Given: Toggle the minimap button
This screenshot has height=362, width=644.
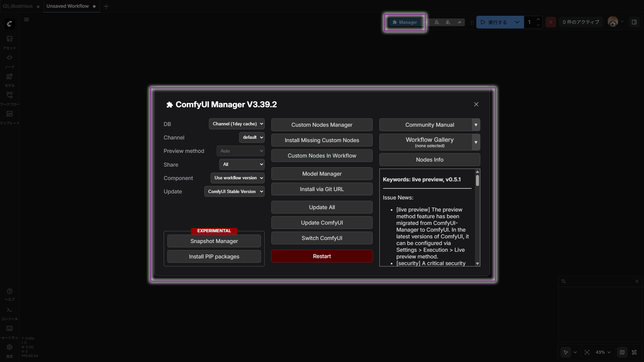Looking at the screenshot, I should 622,352.
